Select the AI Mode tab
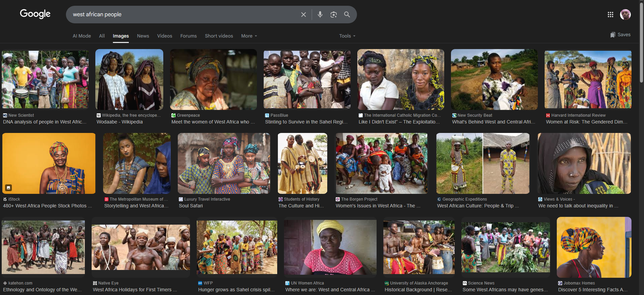The image size is (644, 295). pos(82,36)
